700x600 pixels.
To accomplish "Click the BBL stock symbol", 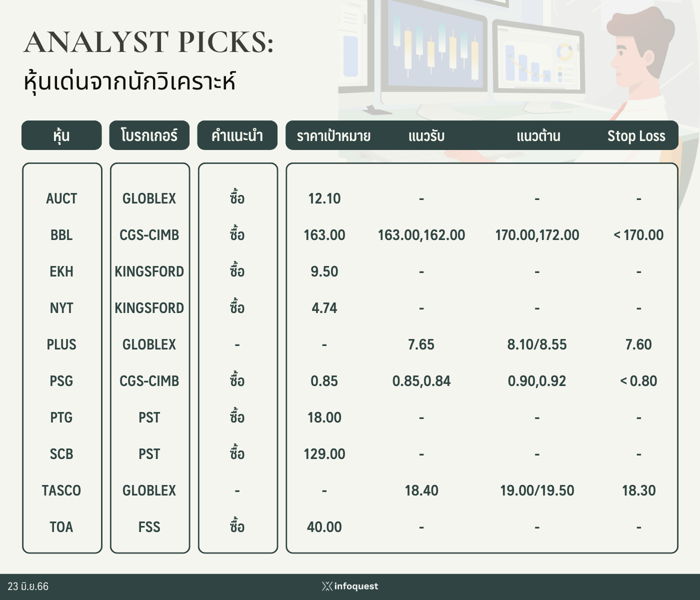I will pos(61,235).
